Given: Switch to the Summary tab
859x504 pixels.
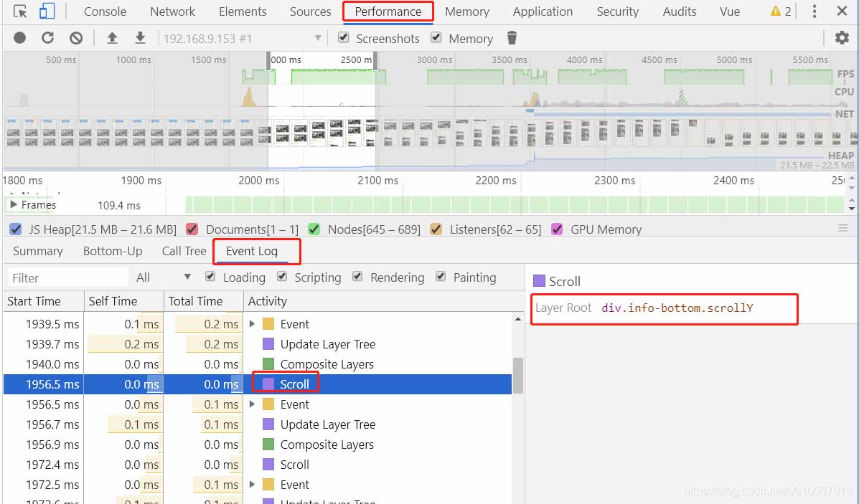Looking at the screenshot, I should pos(38,251).
